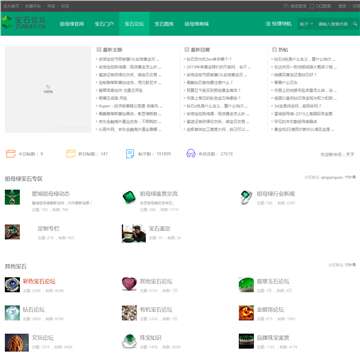Image resolution: width=360 pixels, height=360 pixels.
Task: Click the 最新主题 header icon
Action: tap(99, 49)
